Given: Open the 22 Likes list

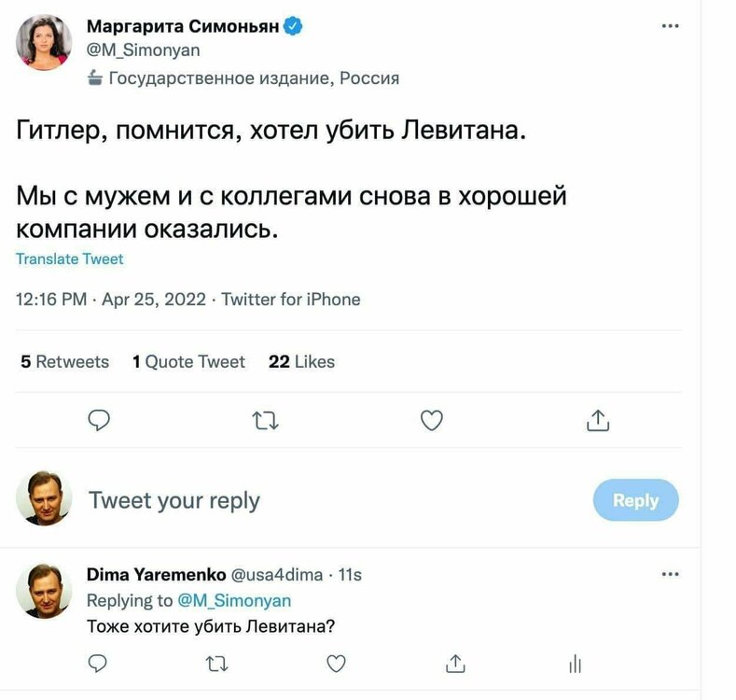Looking at the screenshot, I should tap(301, 361).
